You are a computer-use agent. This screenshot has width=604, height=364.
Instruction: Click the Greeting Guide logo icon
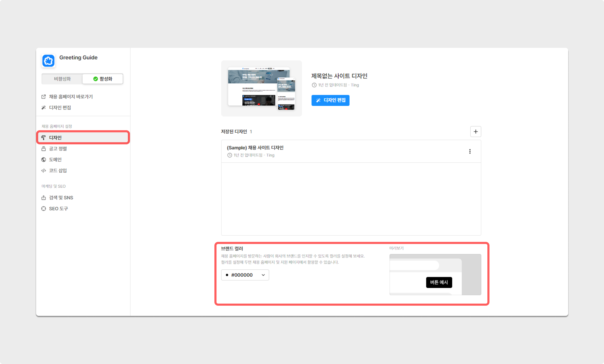point(48,61)
